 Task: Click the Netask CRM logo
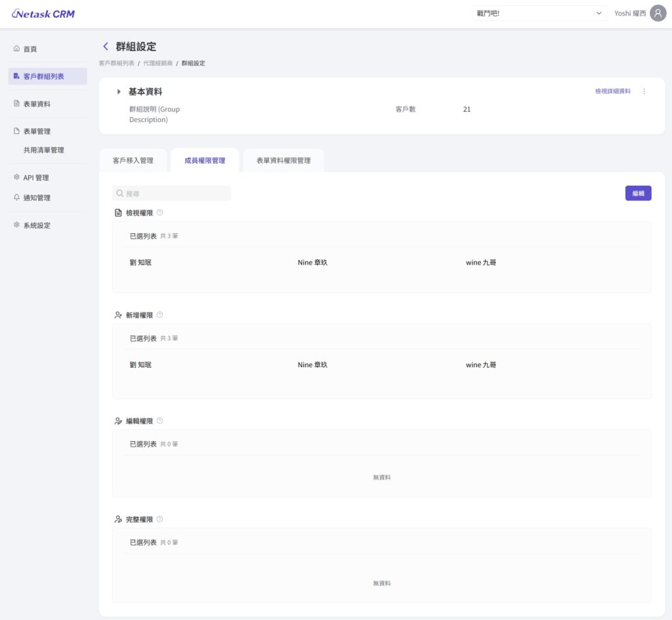tap(44, 14)
